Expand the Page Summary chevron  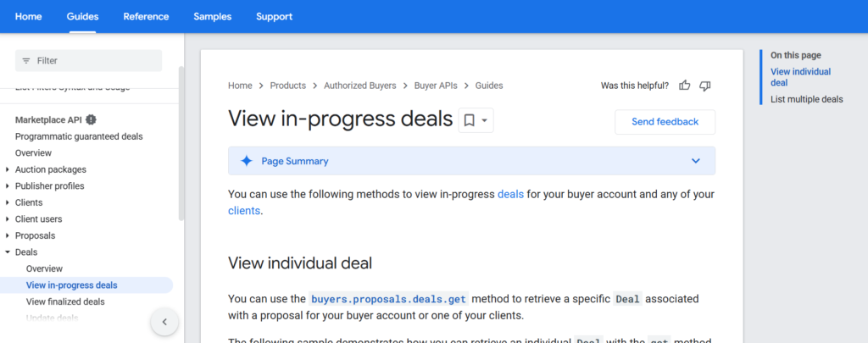[x=696, y=161]
